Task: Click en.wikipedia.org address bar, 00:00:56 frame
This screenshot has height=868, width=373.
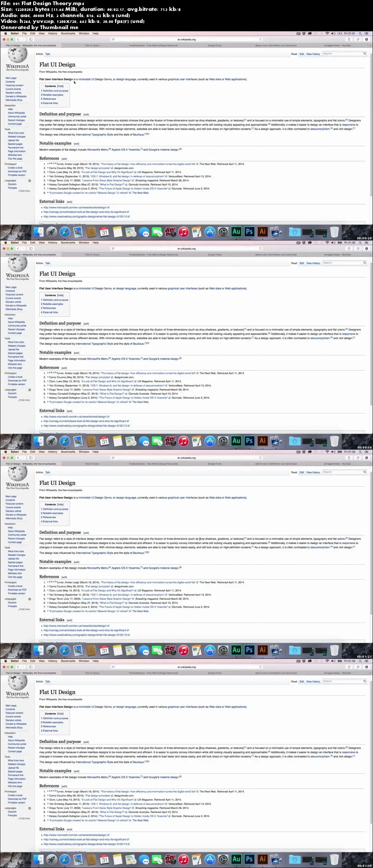Action: 186,248
